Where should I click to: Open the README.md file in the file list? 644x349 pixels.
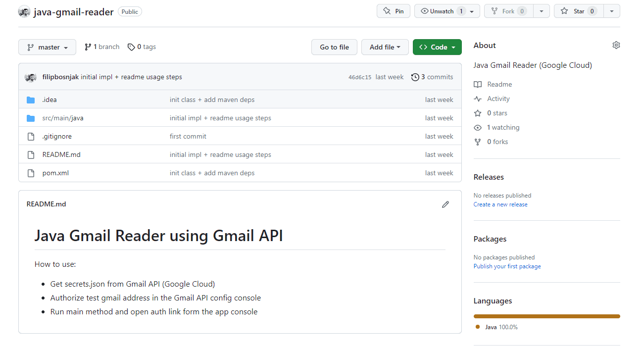point(61,154)
